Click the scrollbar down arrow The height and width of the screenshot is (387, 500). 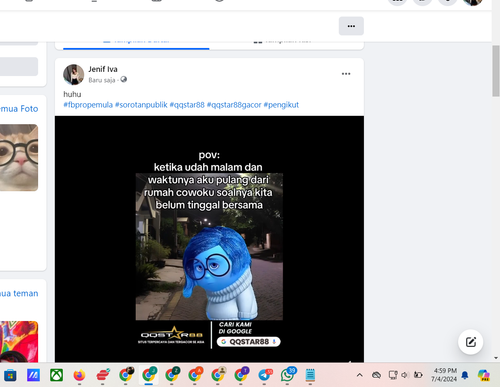[496, 358]
